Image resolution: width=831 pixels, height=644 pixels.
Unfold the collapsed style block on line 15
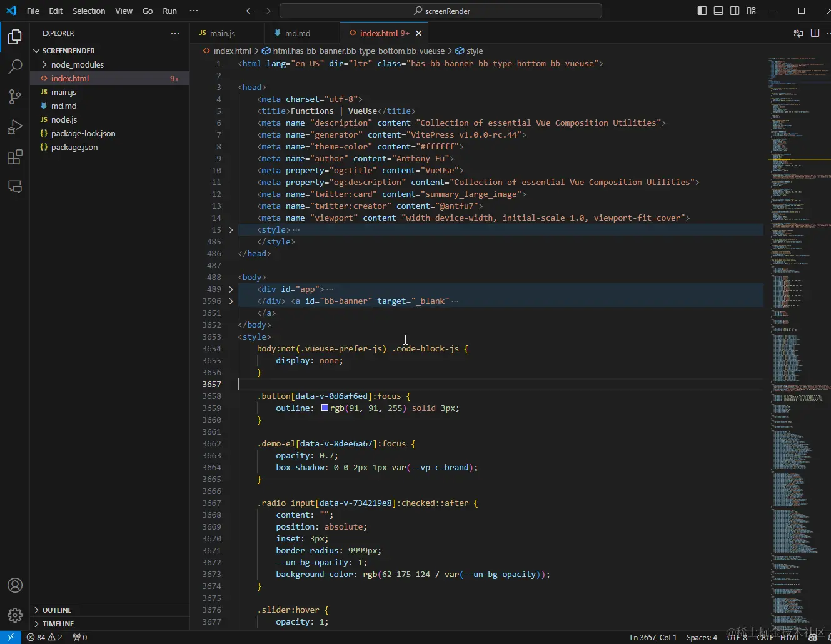(x=231, y=230)
